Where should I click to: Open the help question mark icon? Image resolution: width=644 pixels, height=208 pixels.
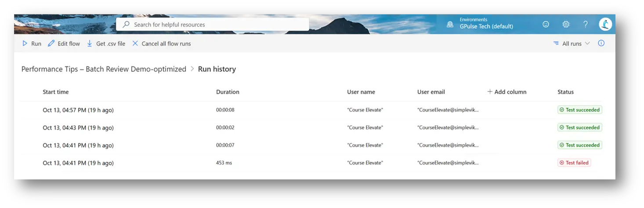586,25
